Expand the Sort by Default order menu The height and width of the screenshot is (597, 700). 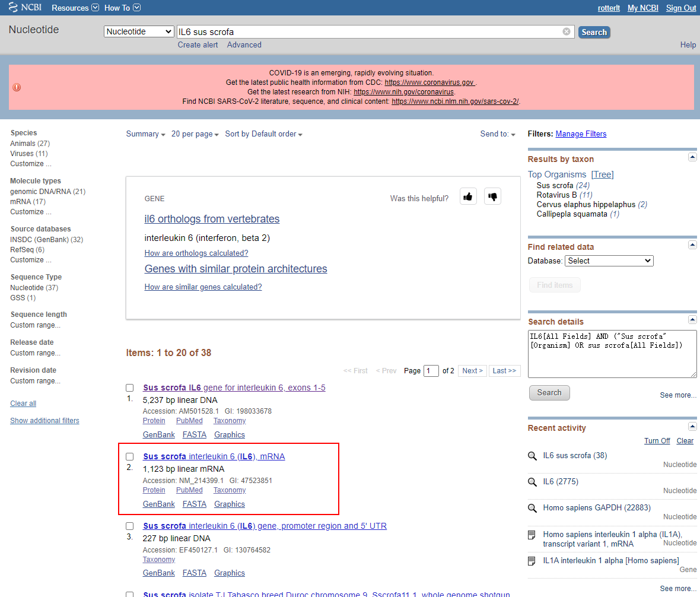[263, 134]
